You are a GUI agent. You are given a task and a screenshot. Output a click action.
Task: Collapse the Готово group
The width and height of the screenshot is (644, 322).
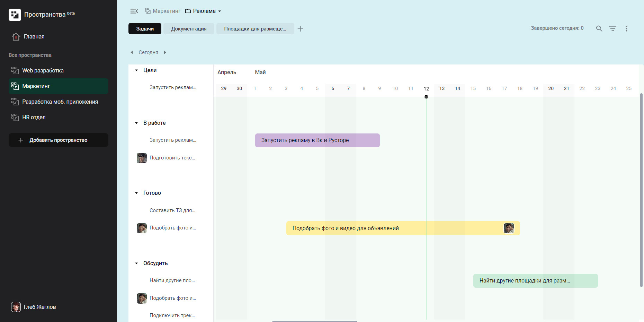tap(136, 193)
